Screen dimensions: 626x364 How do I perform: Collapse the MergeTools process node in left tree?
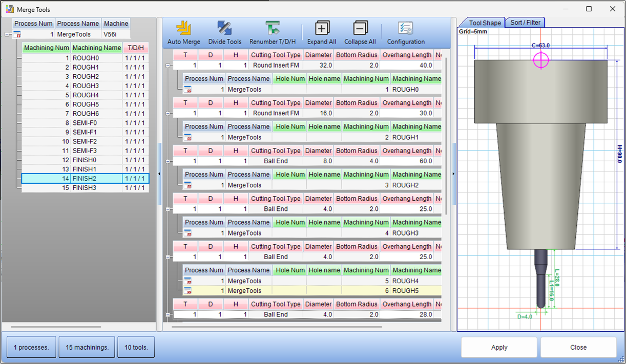[x=6, y=35]
